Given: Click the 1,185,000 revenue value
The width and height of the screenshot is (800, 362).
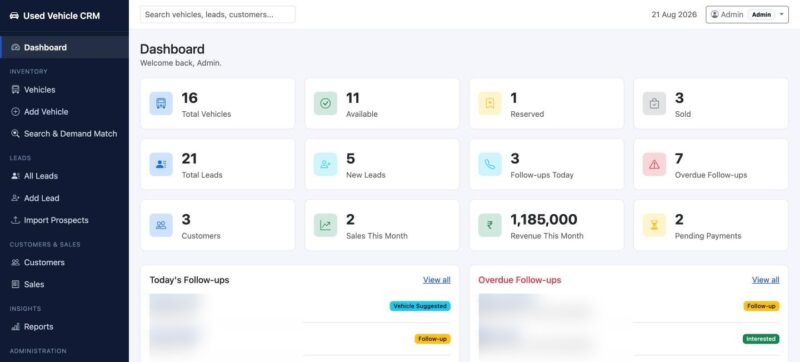Looking at the screenshot, I should 544,220.
